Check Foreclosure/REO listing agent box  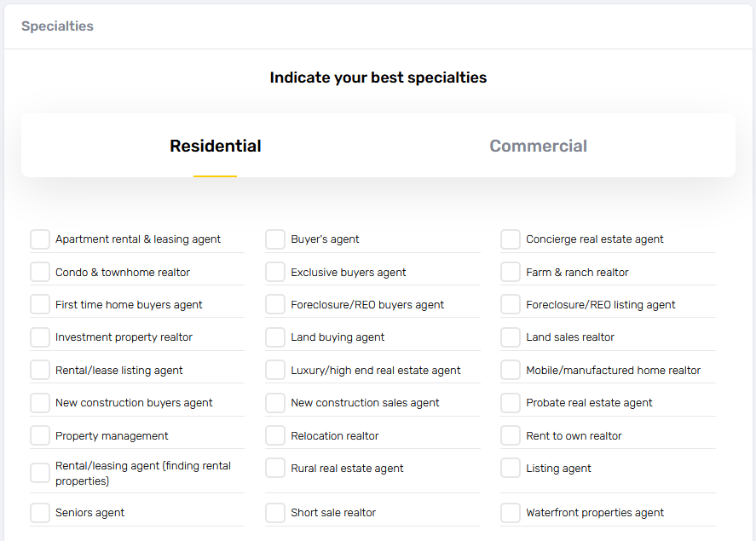[x=511, y=305]
